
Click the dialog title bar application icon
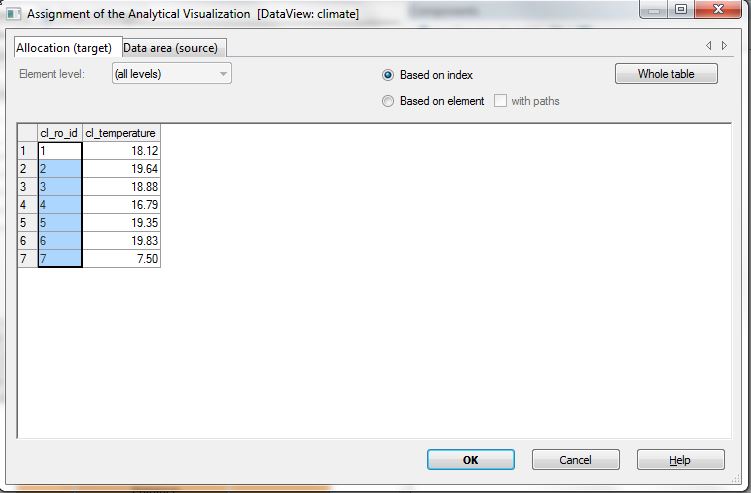pyautogui.click(x=13, y=13)
